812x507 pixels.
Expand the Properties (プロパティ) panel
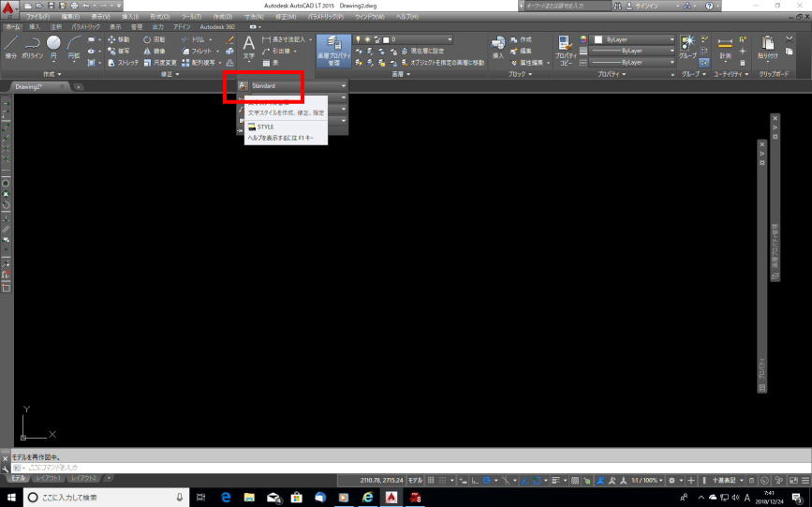pyautogui.click(x=612, y=74)
